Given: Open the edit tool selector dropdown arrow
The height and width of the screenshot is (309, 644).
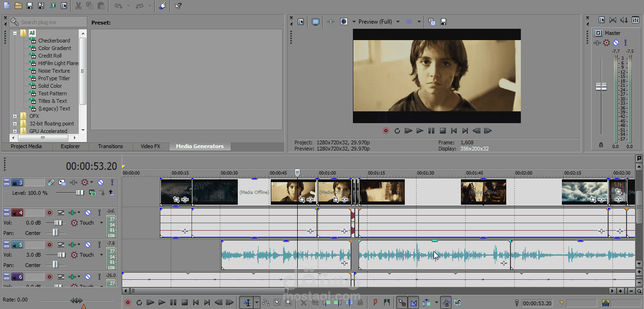Looking at the screenshot, I should point(257,302).
